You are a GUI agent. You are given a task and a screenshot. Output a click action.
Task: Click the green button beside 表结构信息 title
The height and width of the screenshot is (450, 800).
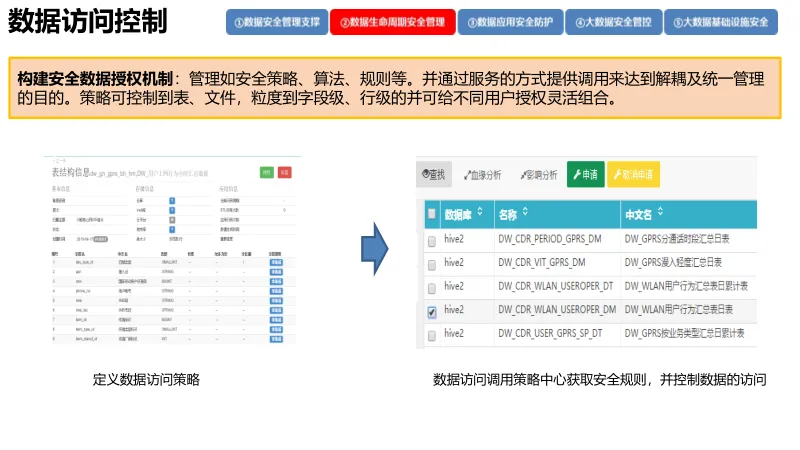click(267, 172)
